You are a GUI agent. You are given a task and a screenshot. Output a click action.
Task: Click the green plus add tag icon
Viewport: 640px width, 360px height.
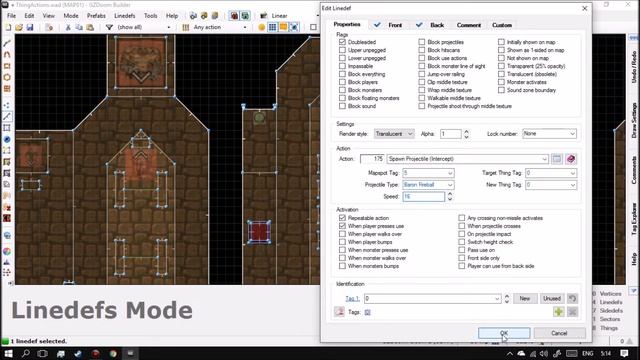point(558,312)
